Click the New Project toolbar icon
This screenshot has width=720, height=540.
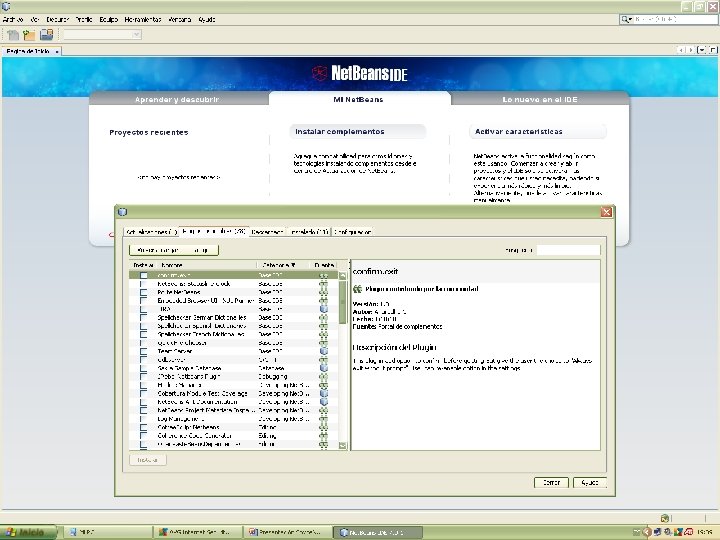29,34
